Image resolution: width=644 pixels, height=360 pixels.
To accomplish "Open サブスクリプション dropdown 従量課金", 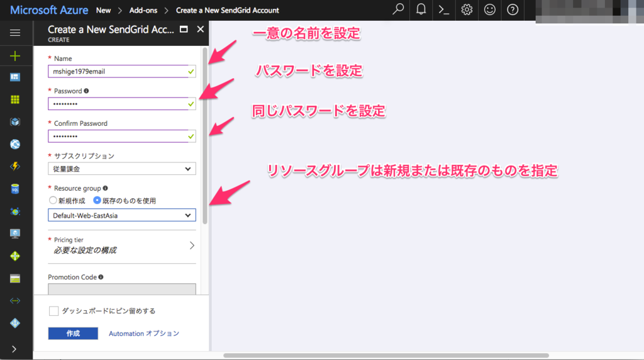I will [x=122, y=169].
